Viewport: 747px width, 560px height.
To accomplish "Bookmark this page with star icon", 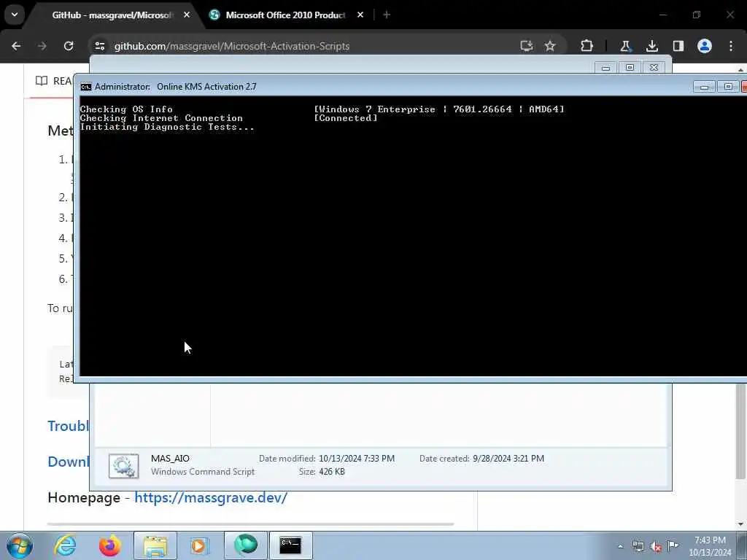I will 550,46.
